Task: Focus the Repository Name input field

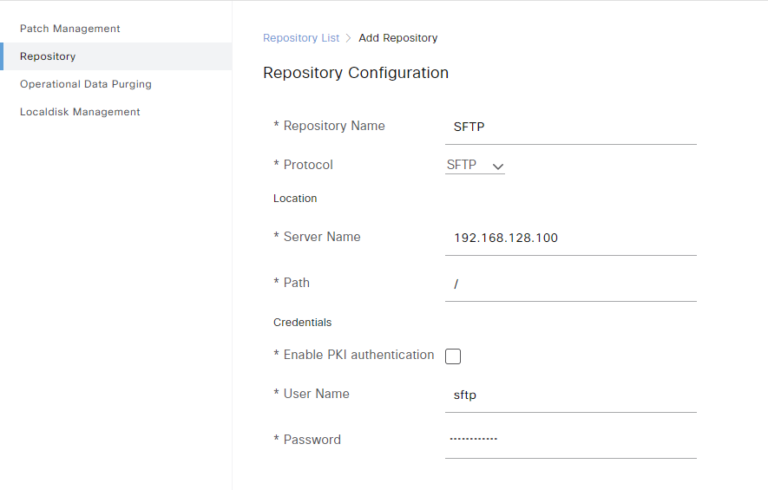Action: click(570, 127)
